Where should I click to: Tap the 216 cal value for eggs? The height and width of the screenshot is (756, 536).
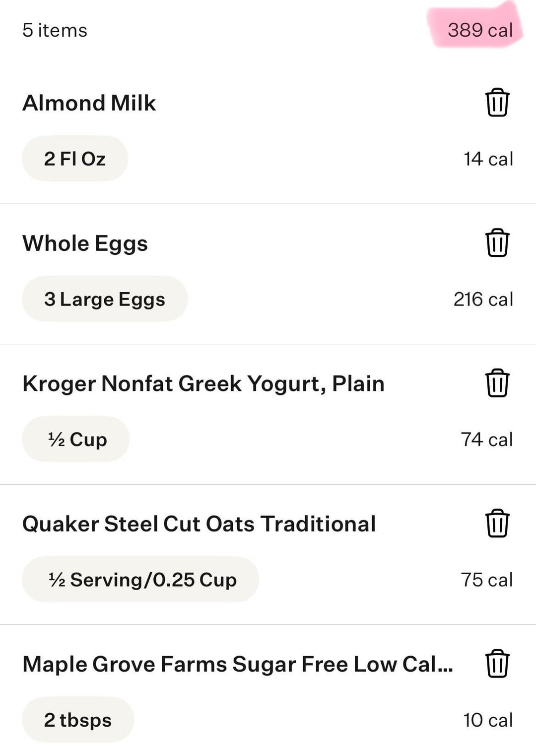tap(483, 299)
